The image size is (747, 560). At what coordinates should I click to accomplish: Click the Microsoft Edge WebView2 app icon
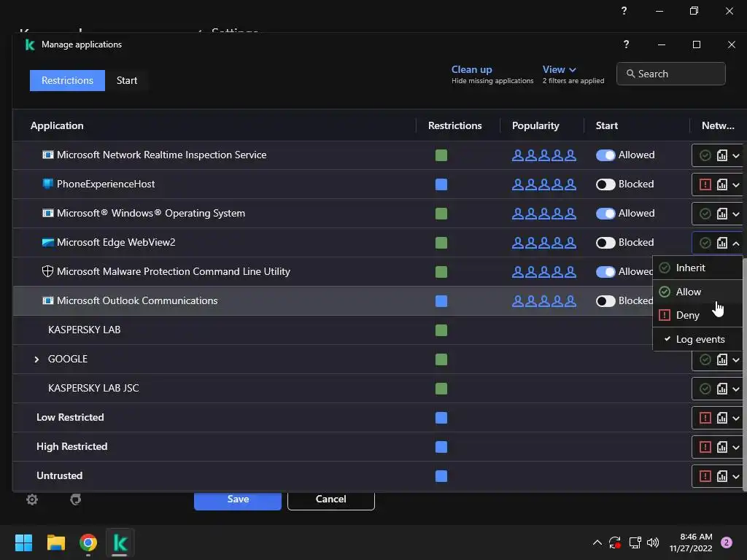coord(47,242)
